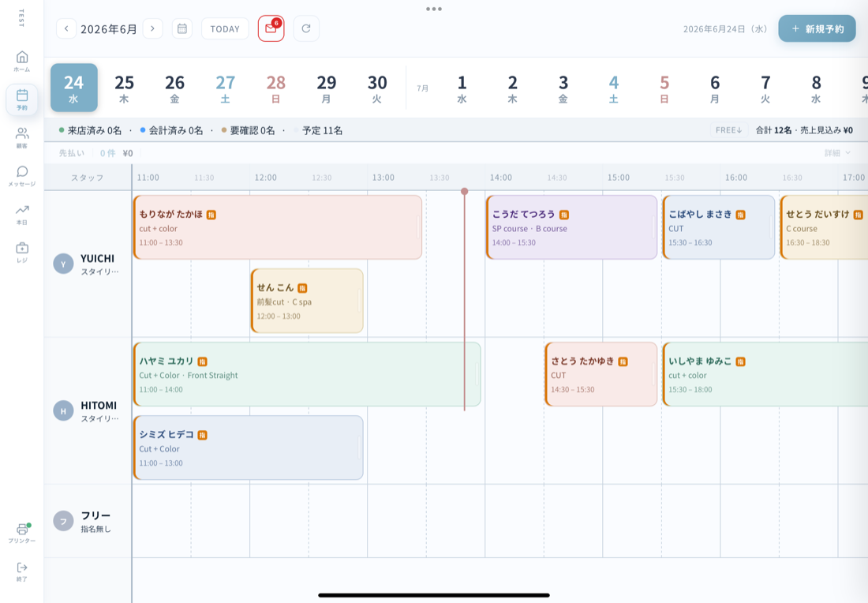Open the Messages sidebar icon

click(x=21, y=175)
